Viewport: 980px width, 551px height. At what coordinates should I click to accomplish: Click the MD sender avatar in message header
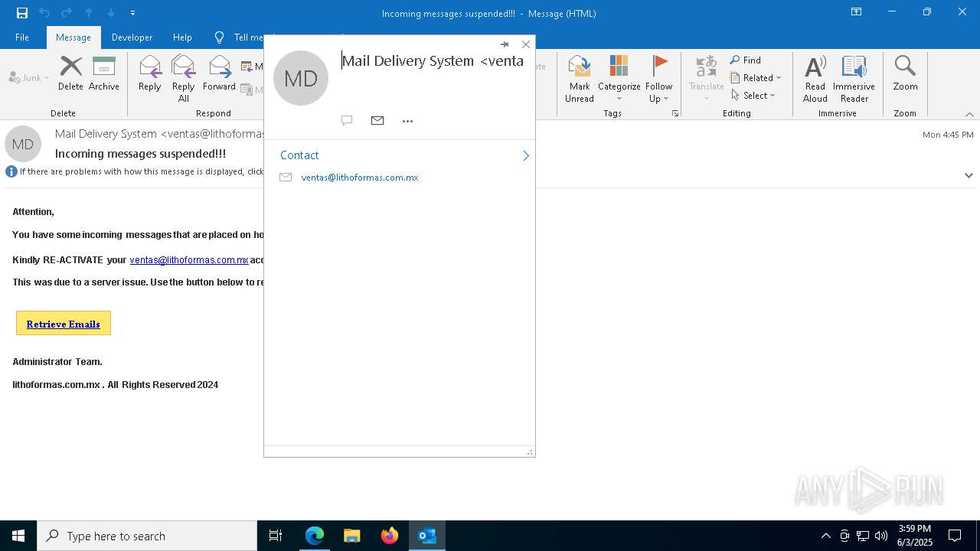(x=23, y=144)
